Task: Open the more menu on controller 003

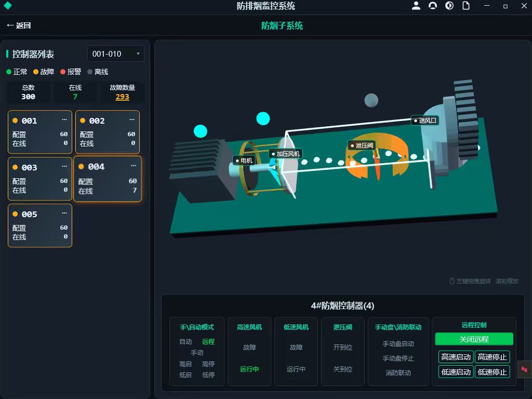Action: pos(64,166)
